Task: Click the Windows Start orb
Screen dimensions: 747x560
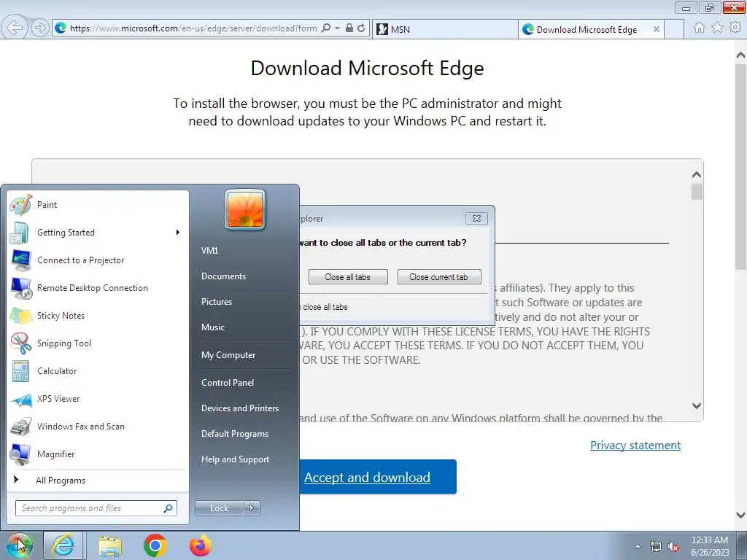Action: click(x=19, y=545)
